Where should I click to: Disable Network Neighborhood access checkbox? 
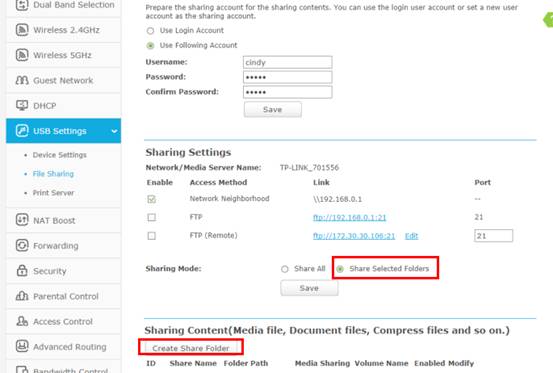point(152,199)
